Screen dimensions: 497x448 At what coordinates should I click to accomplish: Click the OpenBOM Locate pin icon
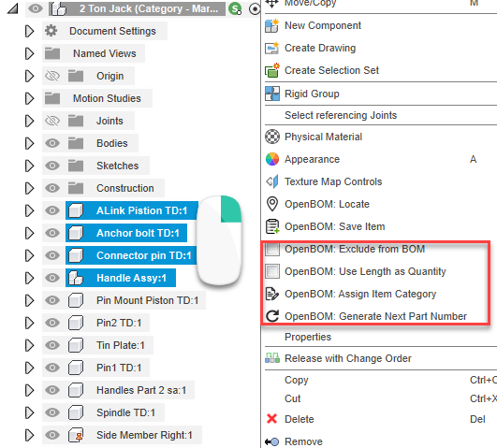pos(272,204)
